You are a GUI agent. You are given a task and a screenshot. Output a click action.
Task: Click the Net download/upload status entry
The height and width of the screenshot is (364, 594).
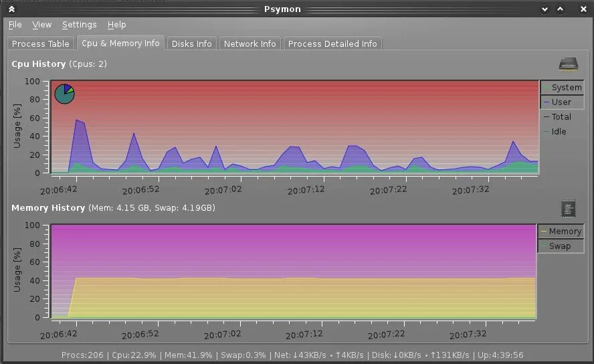318,355
